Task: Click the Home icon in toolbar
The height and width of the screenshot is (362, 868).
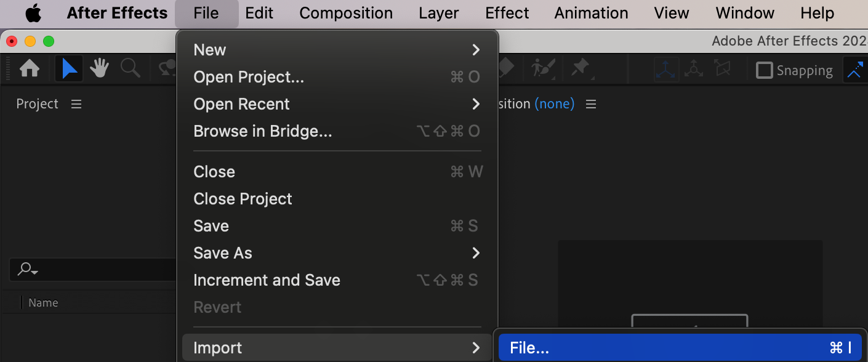Action: click(30, 68)
